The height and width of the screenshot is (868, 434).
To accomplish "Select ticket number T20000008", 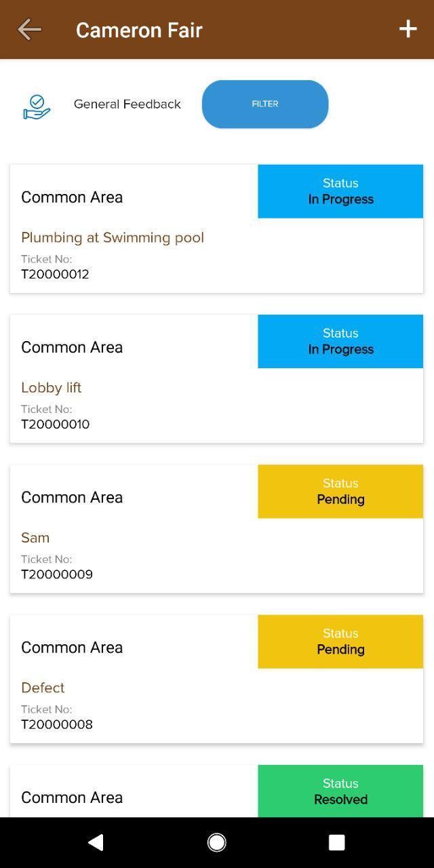I will coord(57,724).
